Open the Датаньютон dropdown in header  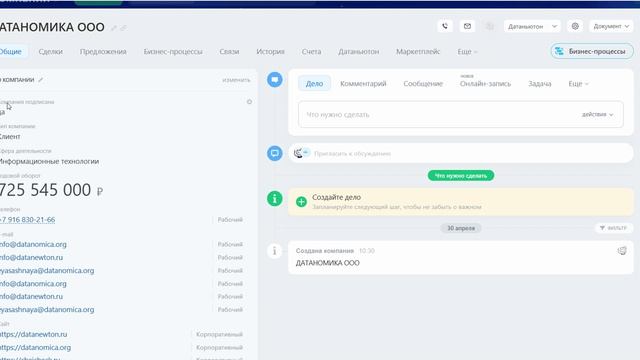pos(532,26)
